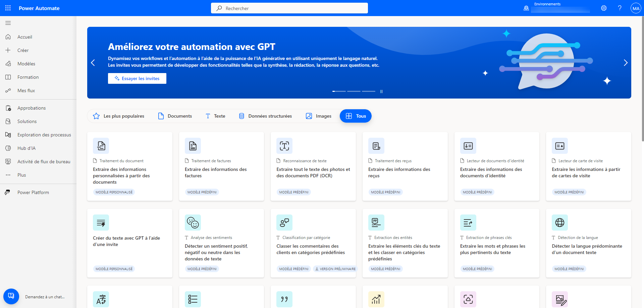Viewport: 644px width, 308px height.
Task: Open Activité de flux de bureau
Action: 38,162
